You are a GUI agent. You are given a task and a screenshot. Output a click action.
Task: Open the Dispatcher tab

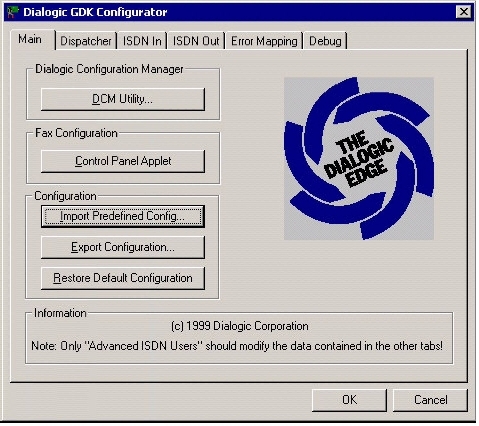tap(86, 41)
